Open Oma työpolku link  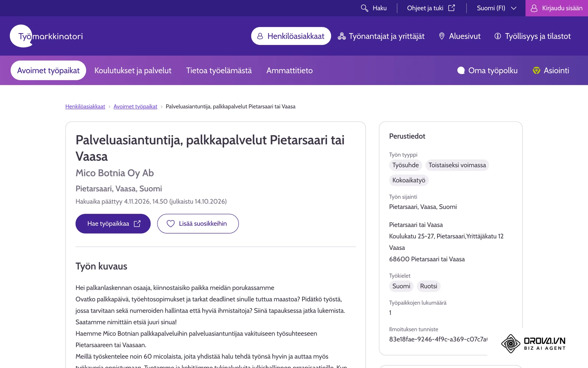(487, 70)
